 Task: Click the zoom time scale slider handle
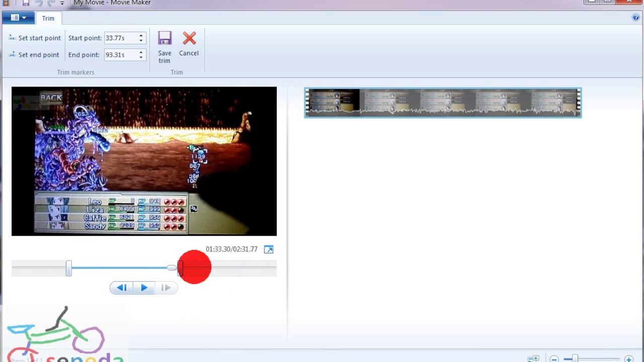pos(575,358)
